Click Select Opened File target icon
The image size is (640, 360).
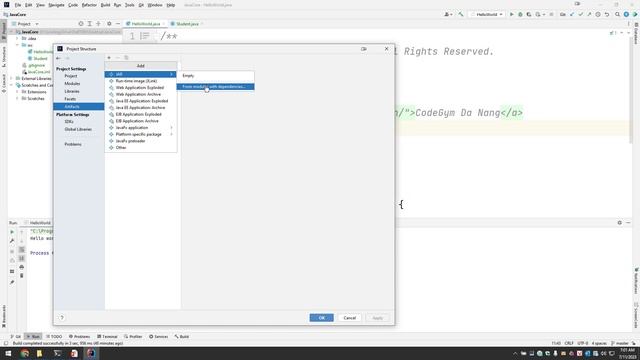pos(81,24)
